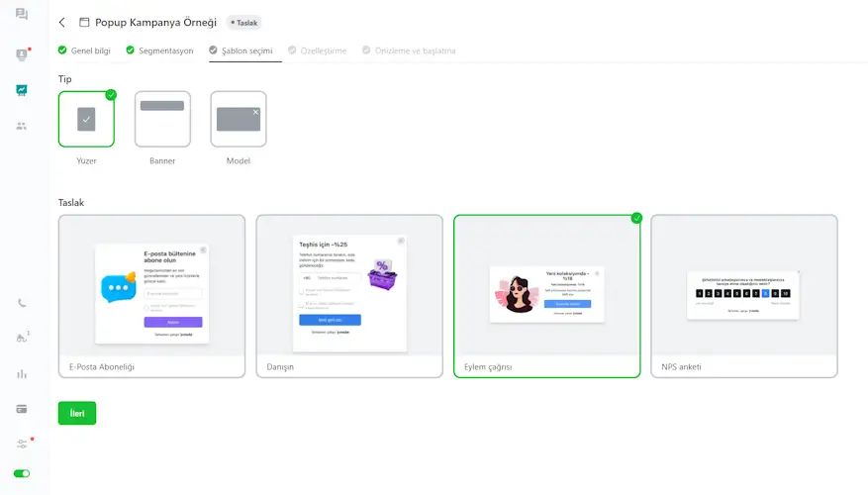This screenshot has height=495, width=868.
Task: Open the campaigns chart sidebar icon
Action: [22, 90]
